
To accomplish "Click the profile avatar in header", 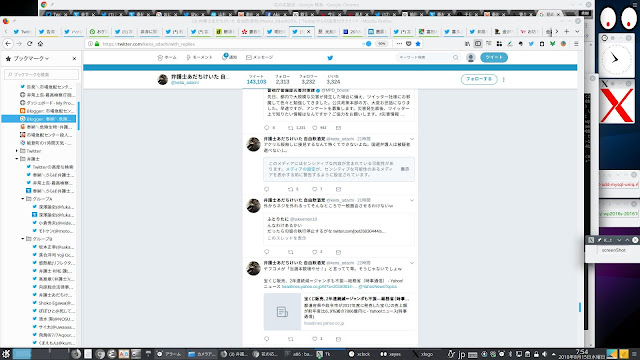I will [x=162, y=79].
